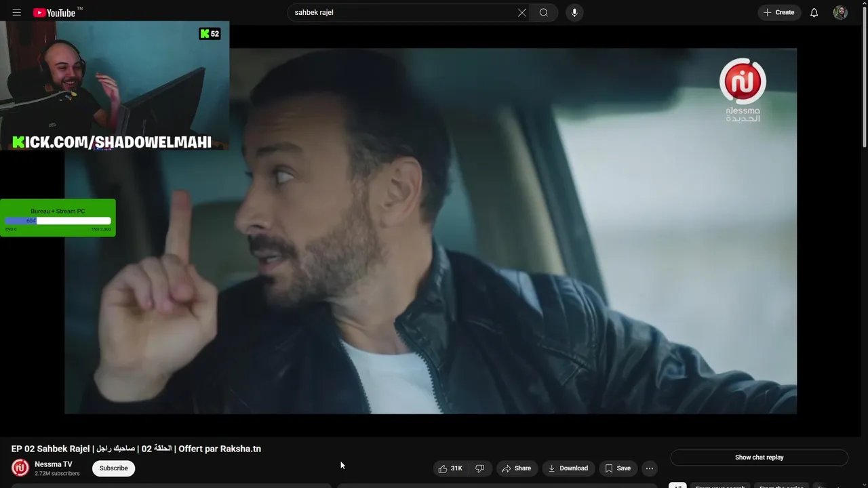Dislike the video with the thumbs-down

click(480, 468)
